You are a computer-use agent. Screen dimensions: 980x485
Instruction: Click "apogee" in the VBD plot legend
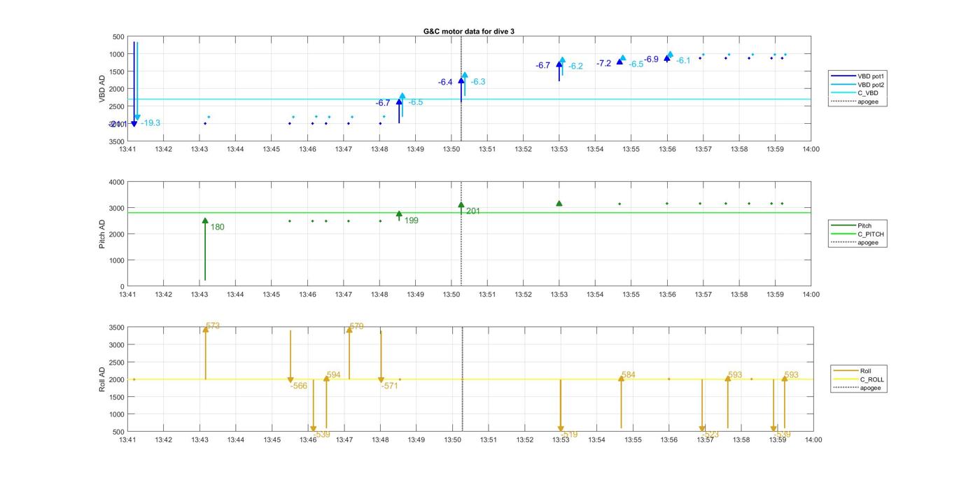point(868,102)
